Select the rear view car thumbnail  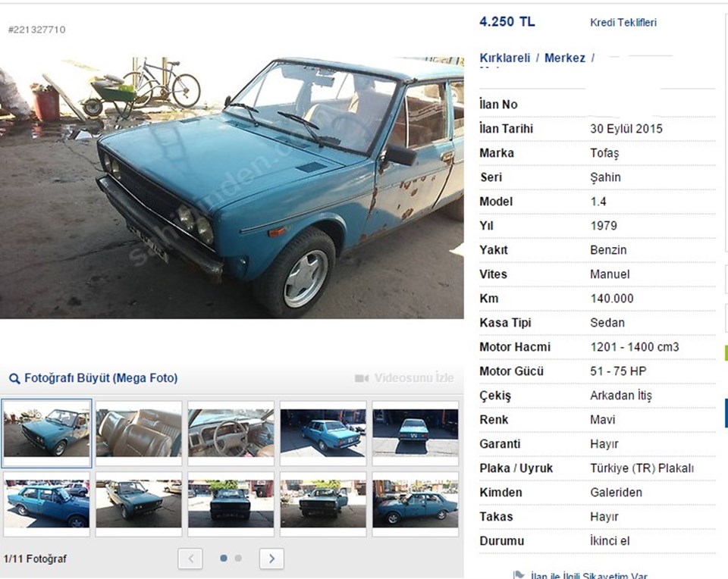415,433
